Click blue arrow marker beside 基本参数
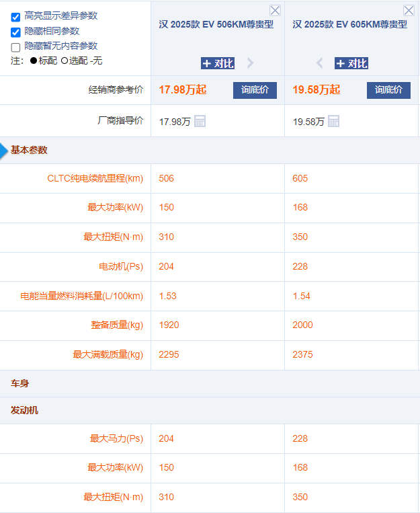 tap(4, 151)
